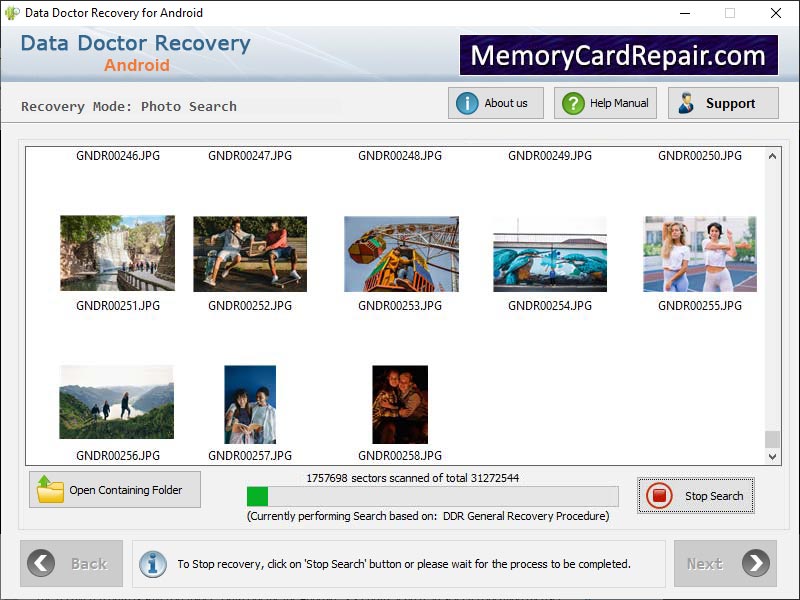The width and height of the screenshot is (800, 600).
Task: Open the GNDR00253.JPG ferris wheel thumbnail
Action: coord(400,253)
